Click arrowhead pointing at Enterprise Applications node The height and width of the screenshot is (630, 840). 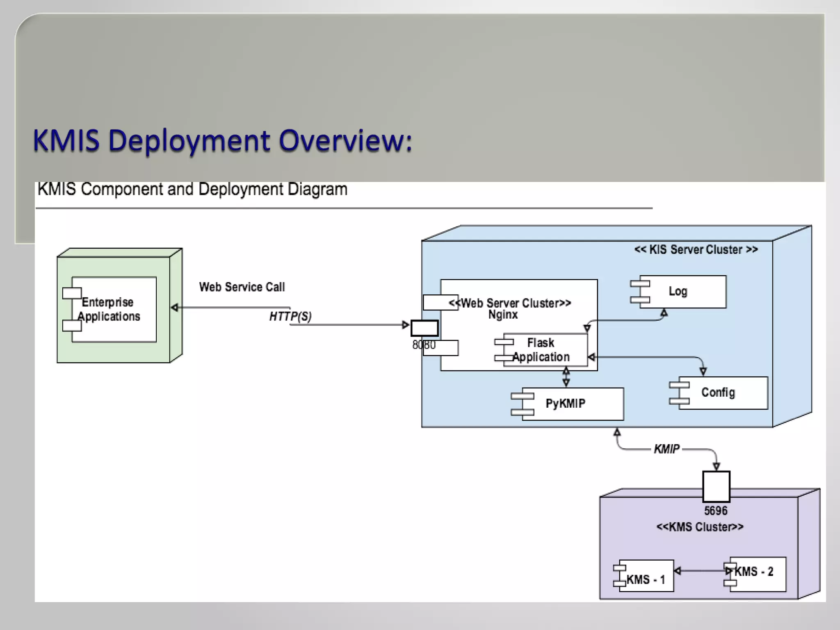coord(175,308)
